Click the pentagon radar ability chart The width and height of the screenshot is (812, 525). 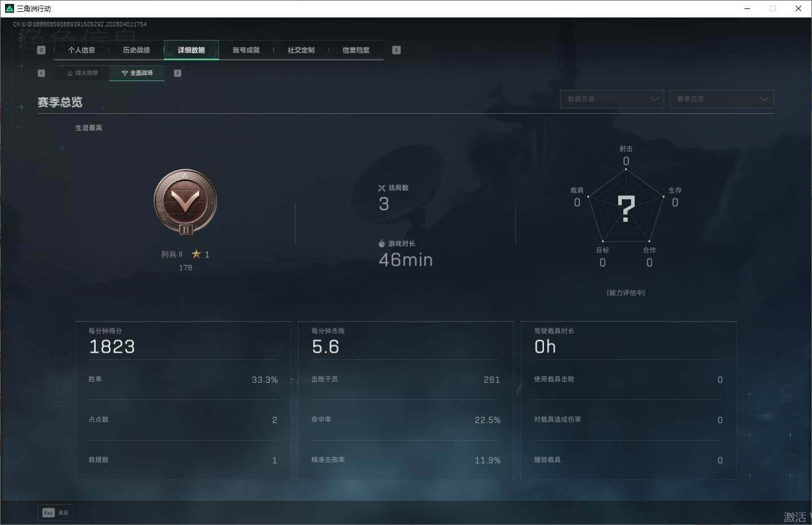click(x=626, y=205)
